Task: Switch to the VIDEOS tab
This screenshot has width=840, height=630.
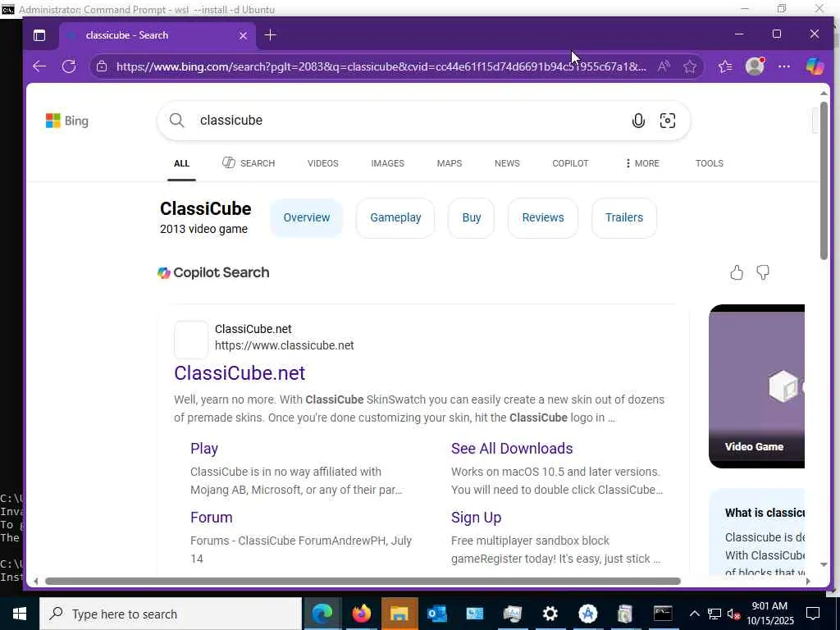Action: [x=323, y=163]
